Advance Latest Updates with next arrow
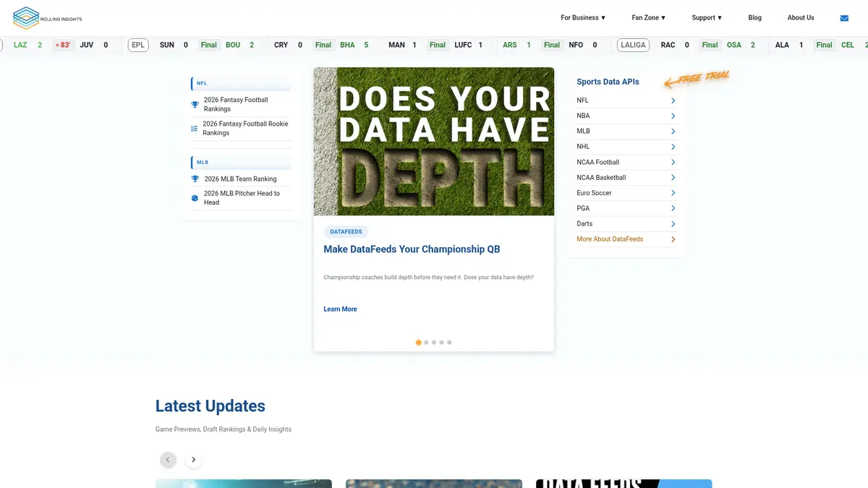This screenshot has width=868, height=488. pyautogui.click(x=193, y=460)
